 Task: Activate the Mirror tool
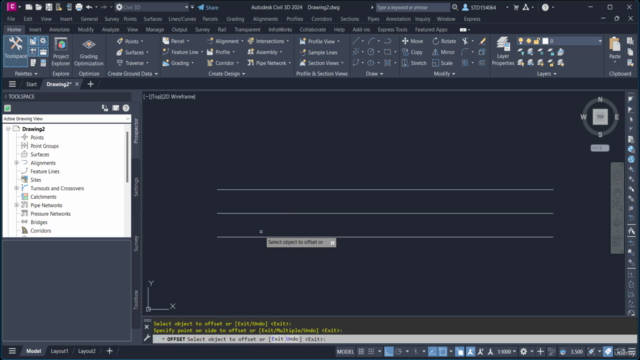point(443,52)
